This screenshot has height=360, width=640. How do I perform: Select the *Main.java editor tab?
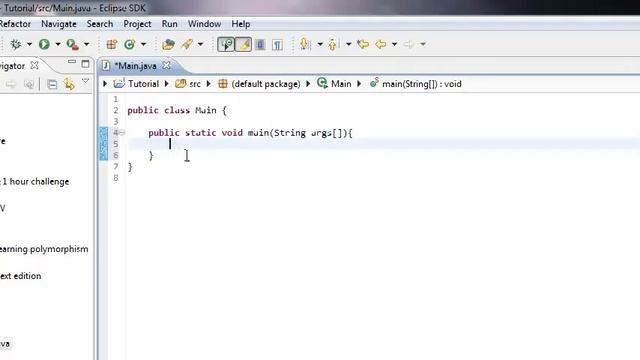[135, 66]
